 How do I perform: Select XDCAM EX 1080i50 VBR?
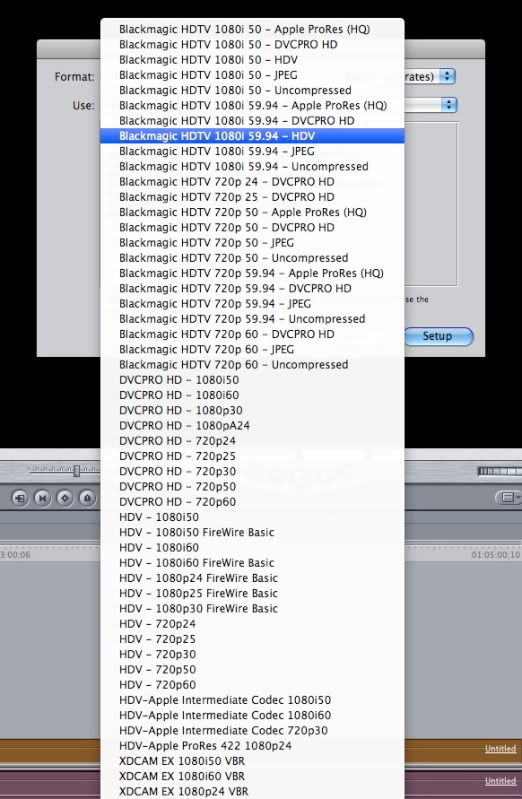tap(252, 761)
